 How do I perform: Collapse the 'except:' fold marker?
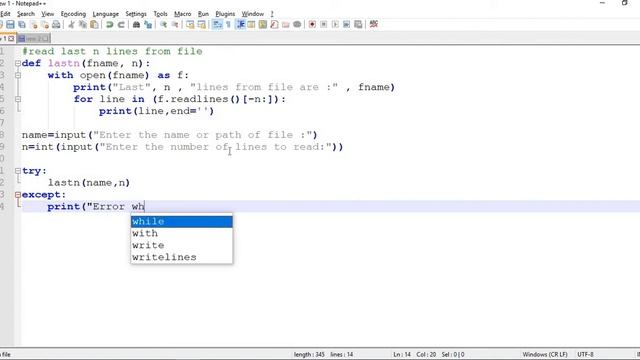coord(18,195)
